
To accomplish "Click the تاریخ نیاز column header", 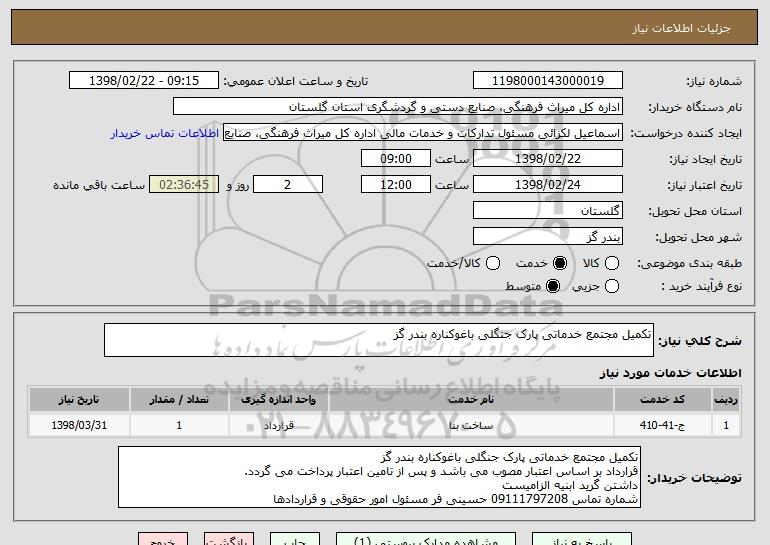I will pyautogui.click(x=79, y=400).
